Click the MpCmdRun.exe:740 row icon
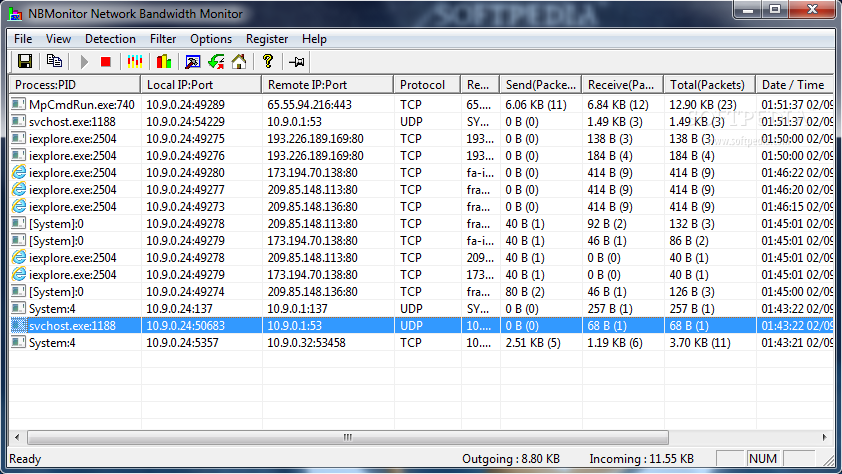The image size is (842, 474). tap(18, 105)
